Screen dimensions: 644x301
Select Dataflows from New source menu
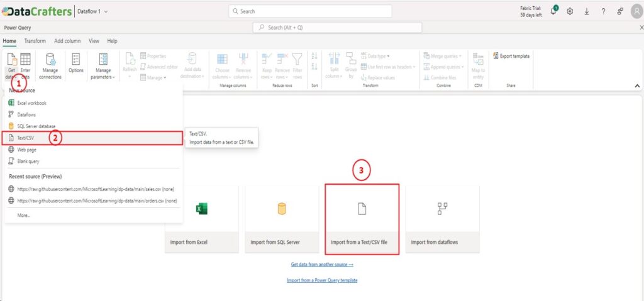tap(94, 114)
